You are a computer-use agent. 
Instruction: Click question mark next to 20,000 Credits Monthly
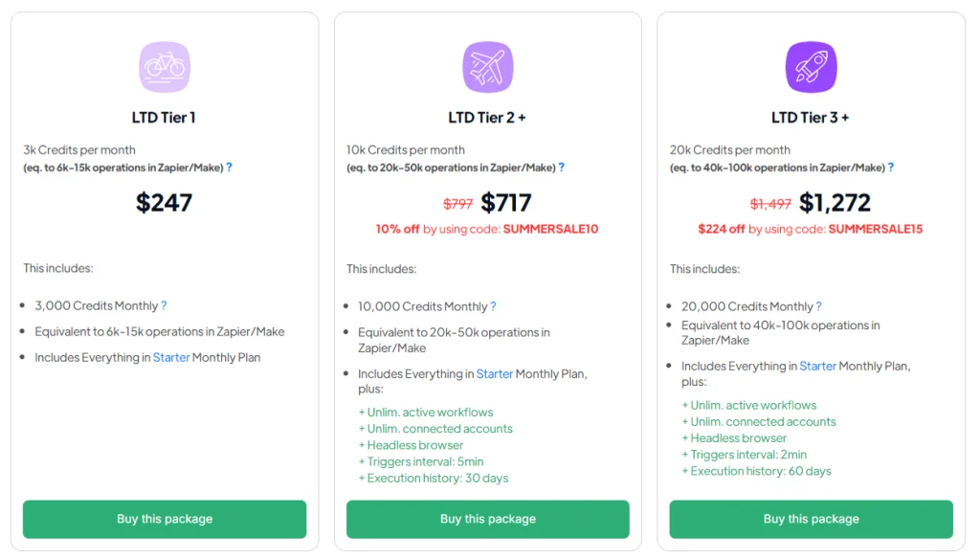[819, 307]
